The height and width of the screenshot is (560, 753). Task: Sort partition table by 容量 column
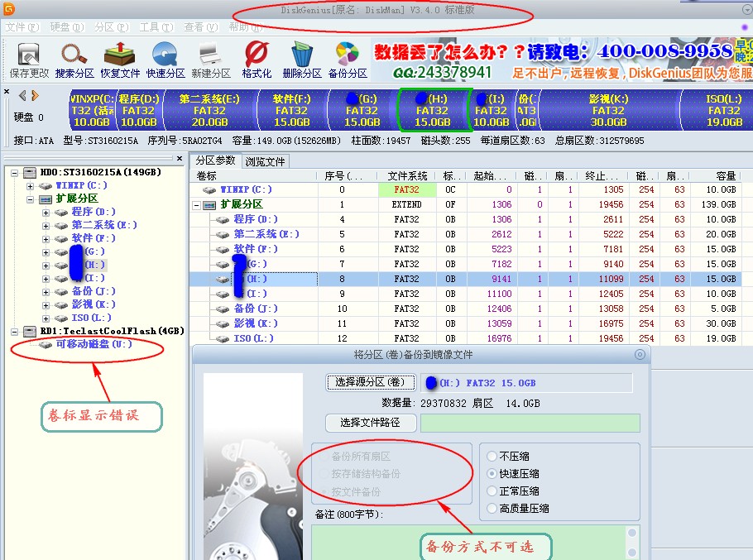tap(716, 176)
